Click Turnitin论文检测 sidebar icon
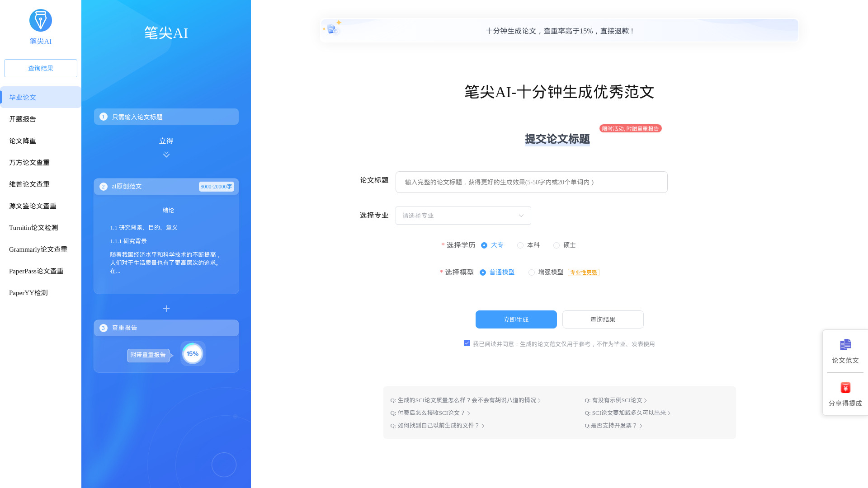The height and width of the screenshot is (488, 868). (x=33, y=227)
